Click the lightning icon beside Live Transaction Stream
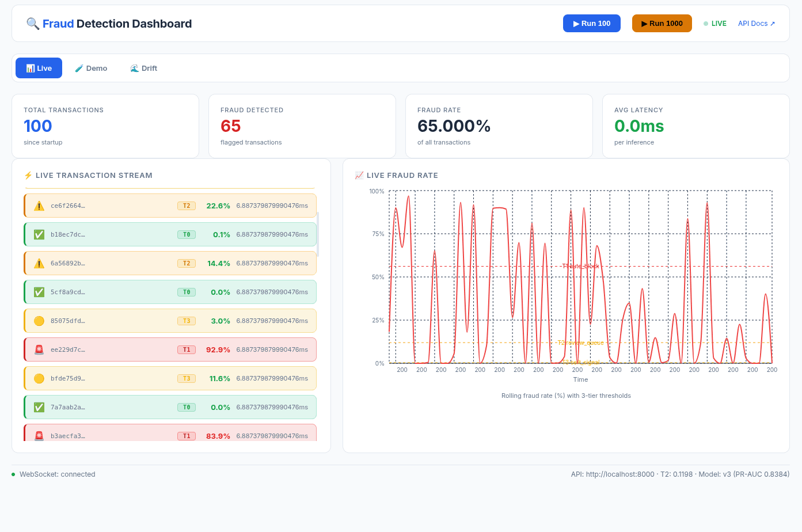The height and width of the screenshot is (532, 802). [x=28, y=175]
